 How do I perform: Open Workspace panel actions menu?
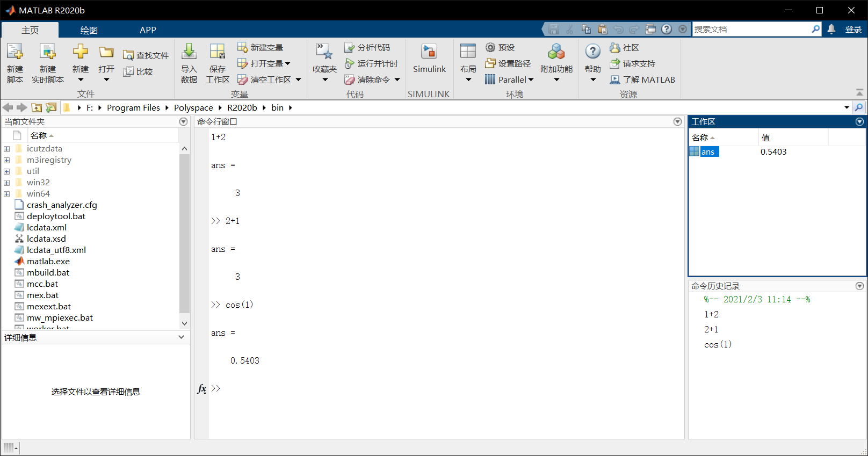pos(859,122)
